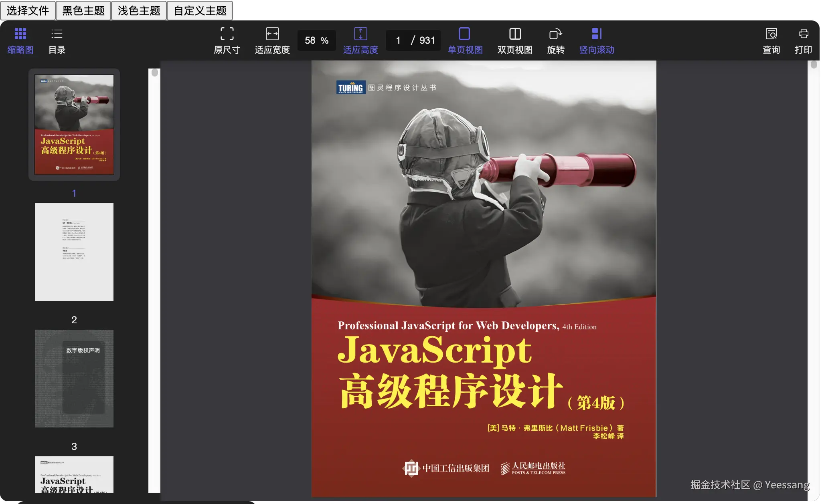Open the 自定义主题 custom theme option

pyautogui.click(x=200, y=10)
